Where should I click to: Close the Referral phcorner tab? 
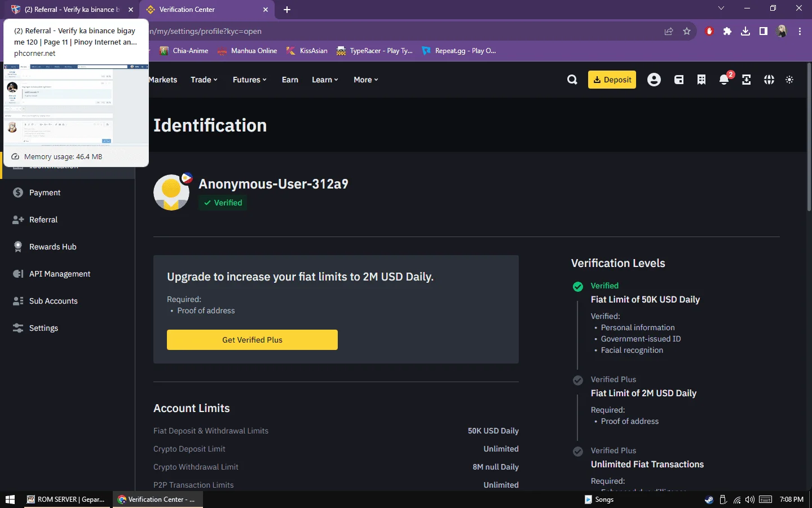pos(131,10)
